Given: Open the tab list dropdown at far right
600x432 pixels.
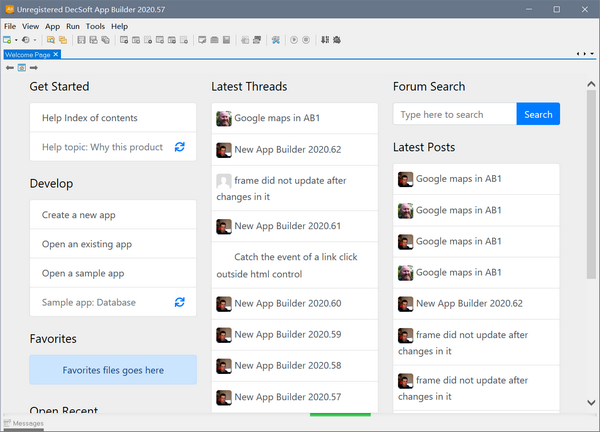Looking at the screenshot, I should tap(591, 53).
